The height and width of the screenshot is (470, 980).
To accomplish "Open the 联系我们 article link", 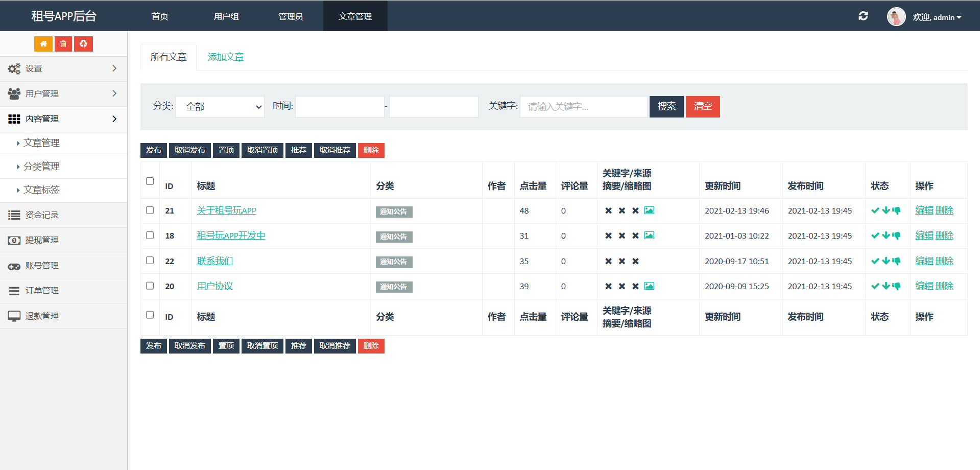I will pyautogui.click(x=215, y=261).
